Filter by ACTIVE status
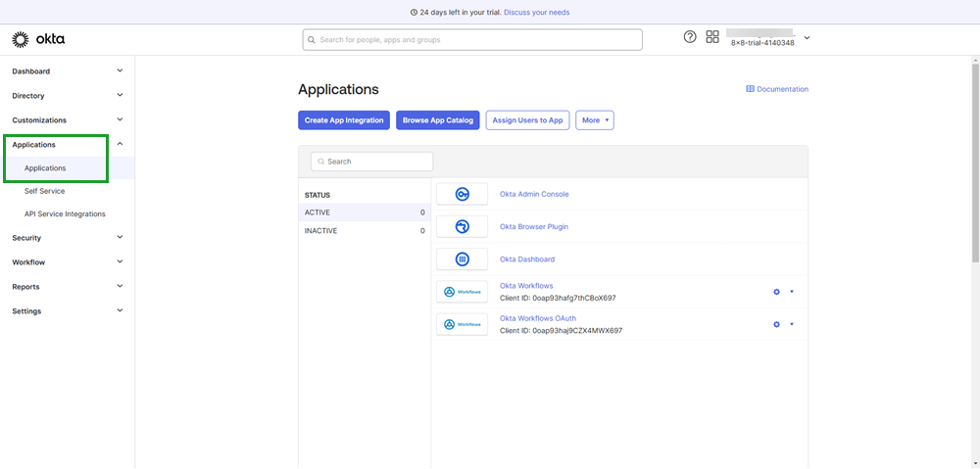The image size is (980, 469). tap(365, 212)
